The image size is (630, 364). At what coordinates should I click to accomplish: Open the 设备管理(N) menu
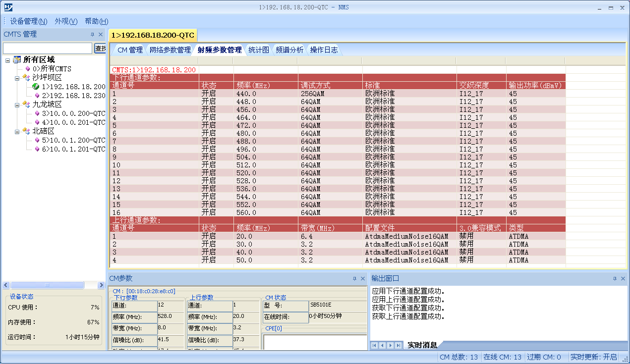click(x=29, y=21)
